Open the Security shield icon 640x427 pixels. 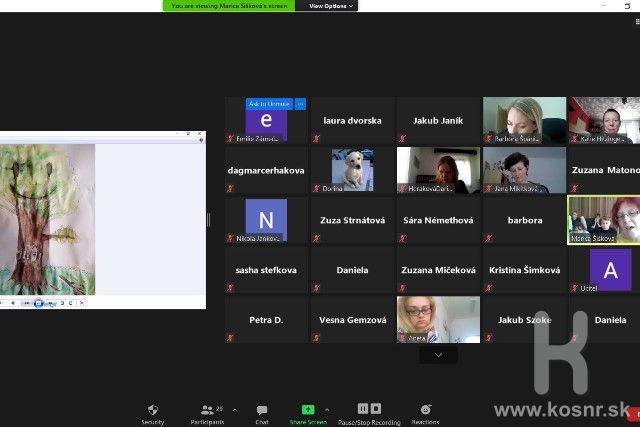[x=153, y=410]
